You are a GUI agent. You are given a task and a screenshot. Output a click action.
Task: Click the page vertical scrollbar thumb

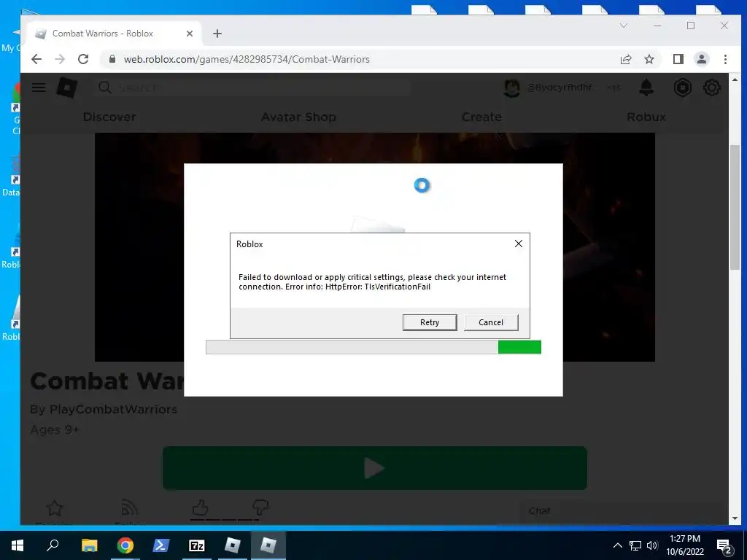point(735,207)
